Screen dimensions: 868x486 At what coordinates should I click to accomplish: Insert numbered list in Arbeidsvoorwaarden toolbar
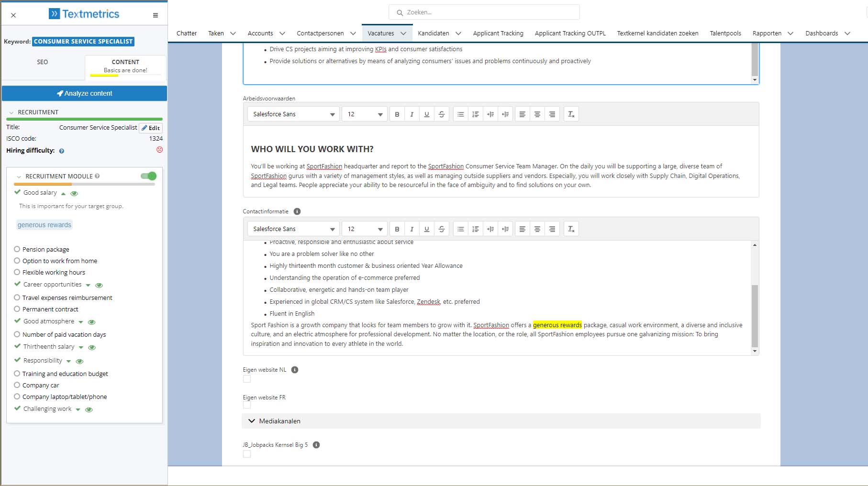click(x=475, y=114)
